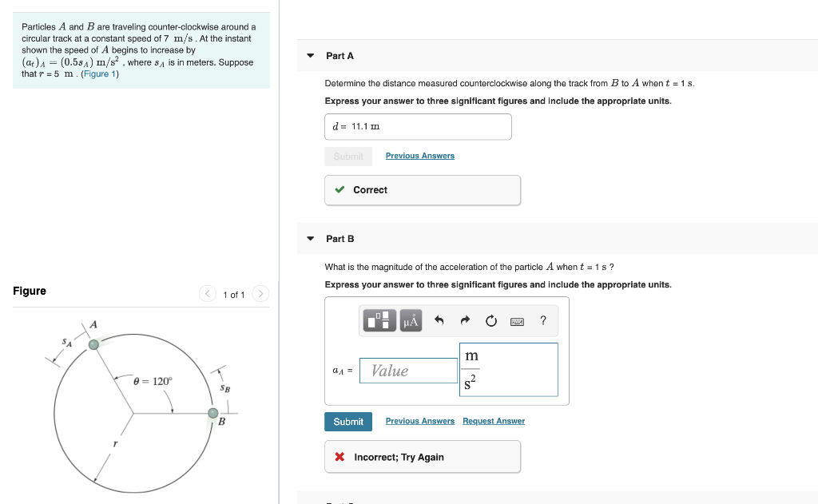Click the left figure pagination arrow
Viewport: 818px width, 504px height.
pyautogui.click(x=207, y=294)
